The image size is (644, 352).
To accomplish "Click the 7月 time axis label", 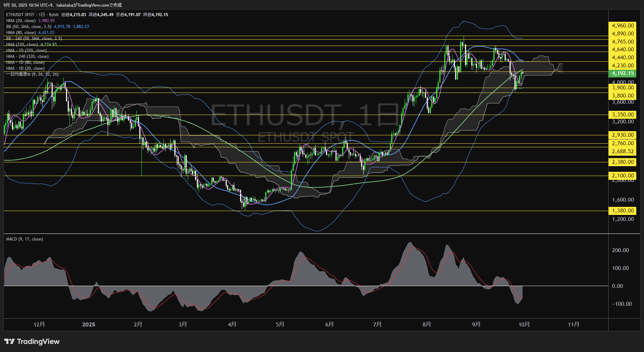I will tap(377, 325).
